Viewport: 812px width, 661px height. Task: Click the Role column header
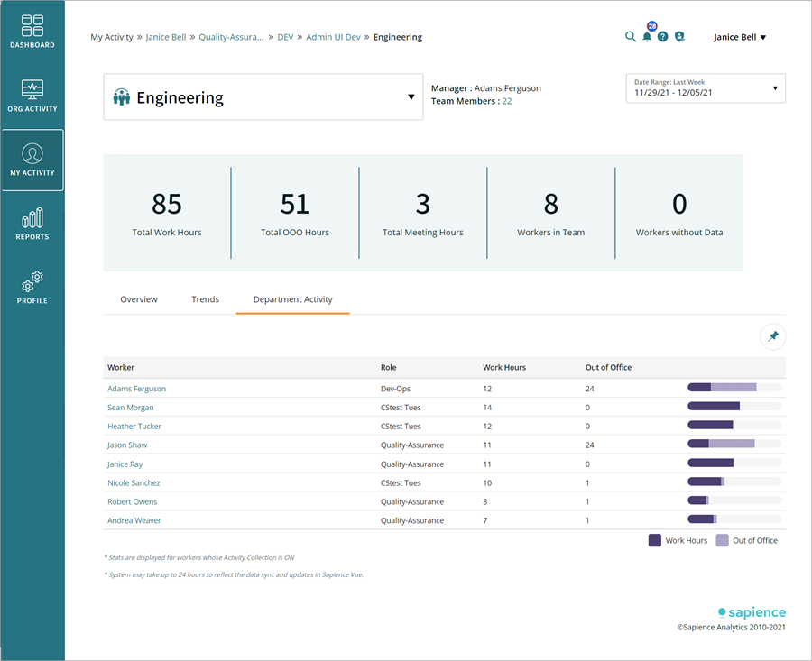388,367
